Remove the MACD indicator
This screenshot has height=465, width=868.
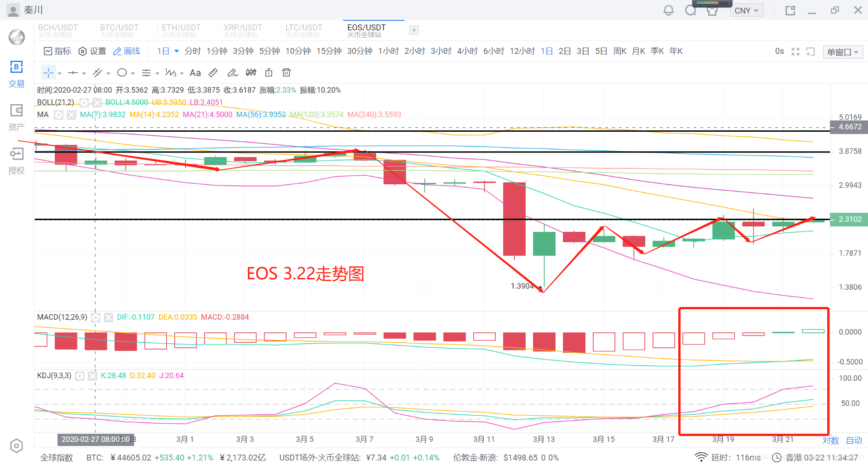tap(108, 317)
